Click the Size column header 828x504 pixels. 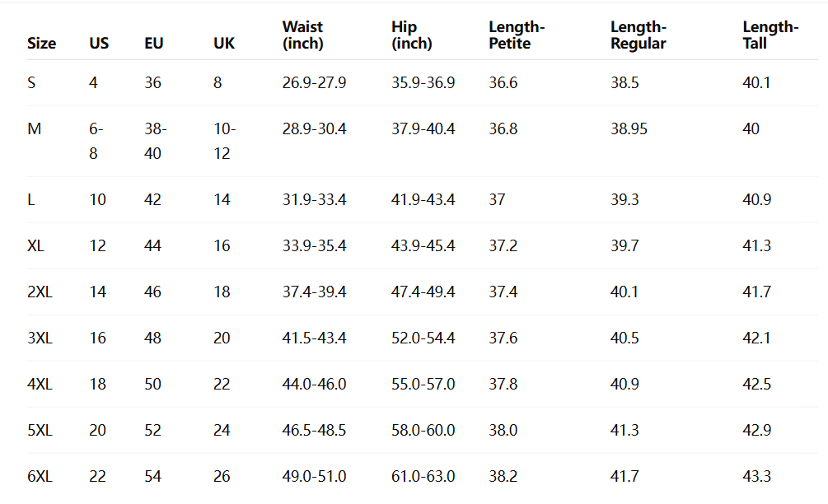click(x=42, y=44)
